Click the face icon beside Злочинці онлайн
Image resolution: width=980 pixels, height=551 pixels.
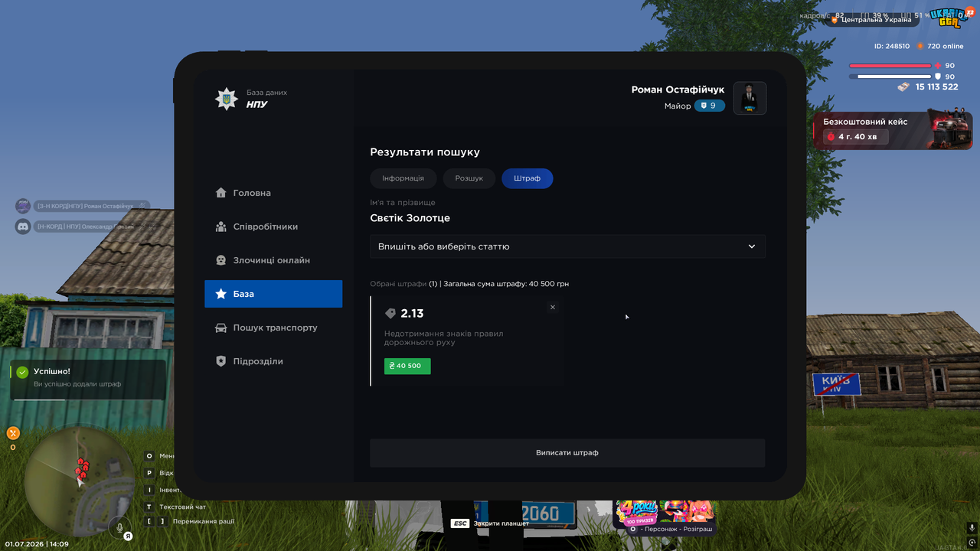221,260
